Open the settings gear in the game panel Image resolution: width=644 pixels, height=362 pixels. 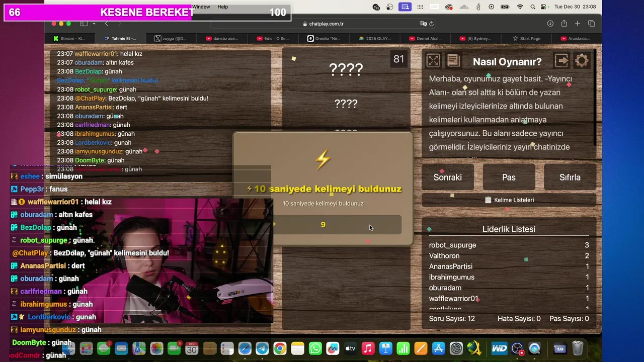582,61
